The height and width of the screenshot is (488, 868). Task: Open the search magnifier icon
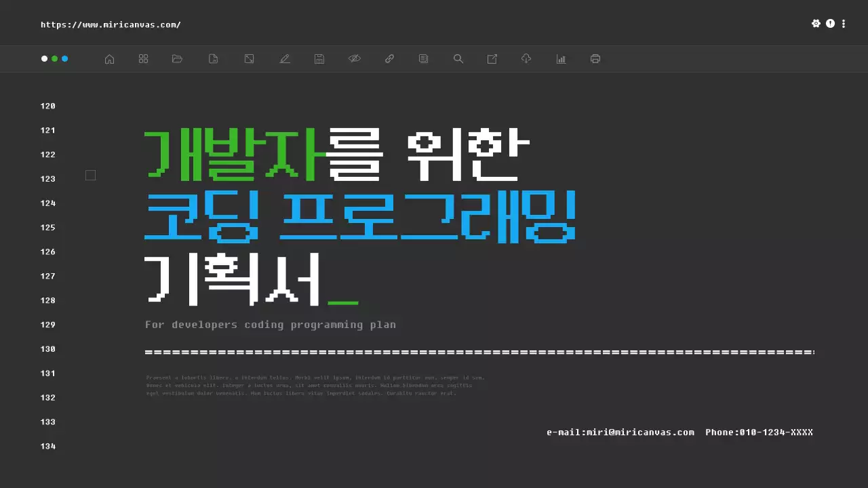458,58
